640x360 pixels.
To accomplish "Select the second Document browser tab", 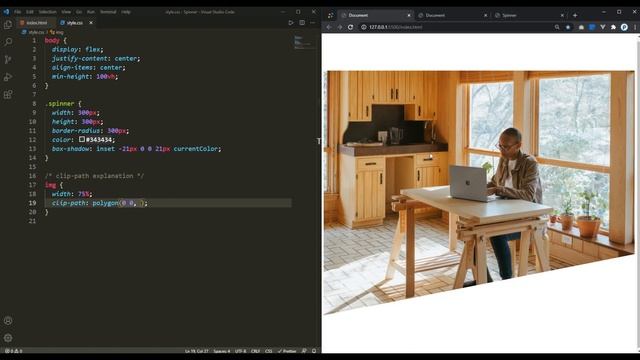I will (x=452, y=15).
